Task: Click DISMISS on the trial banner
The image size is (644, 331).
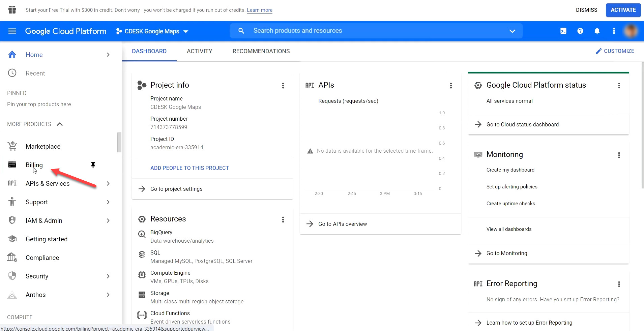Action: point(586,10)
